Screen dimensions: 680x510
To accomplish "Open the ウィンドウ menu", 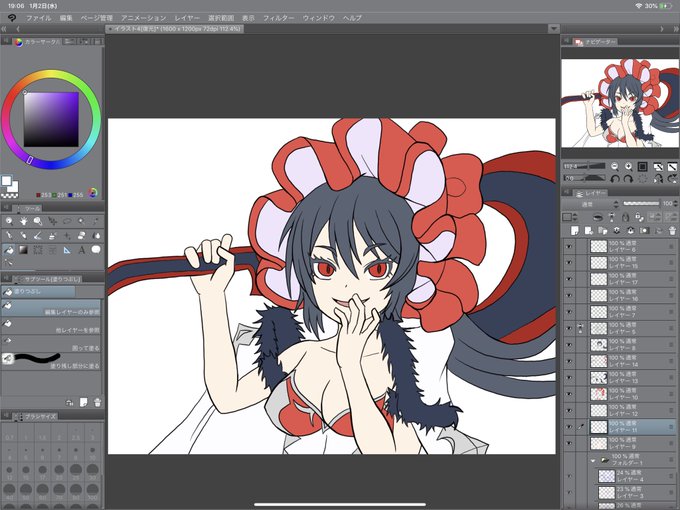I will point(319,18).
